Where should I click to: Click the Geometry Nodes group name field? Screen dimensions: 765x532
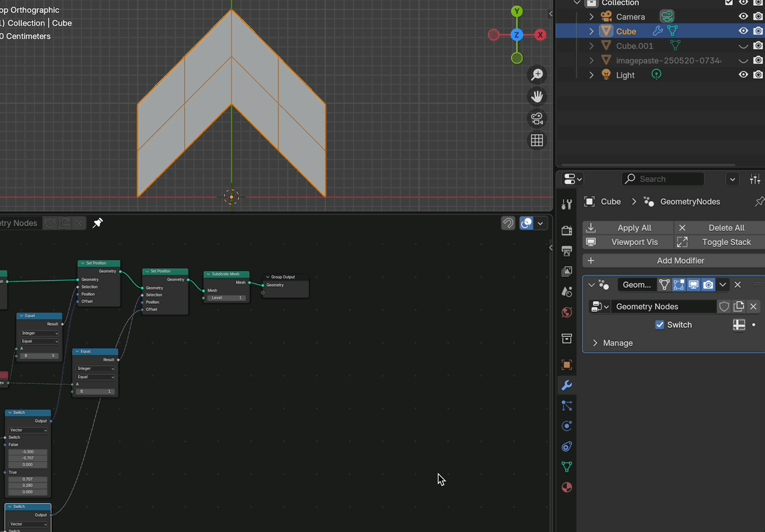(664, 307)
